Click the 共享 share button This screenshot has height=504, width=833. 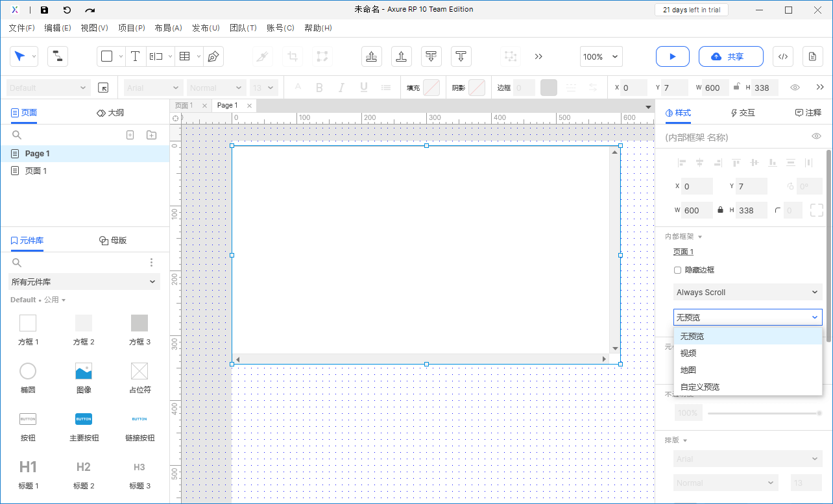click(730, 56)
